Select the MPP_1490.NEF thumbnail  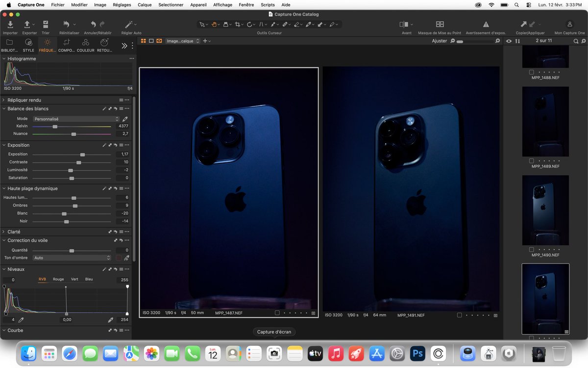(x=545, y=210)
